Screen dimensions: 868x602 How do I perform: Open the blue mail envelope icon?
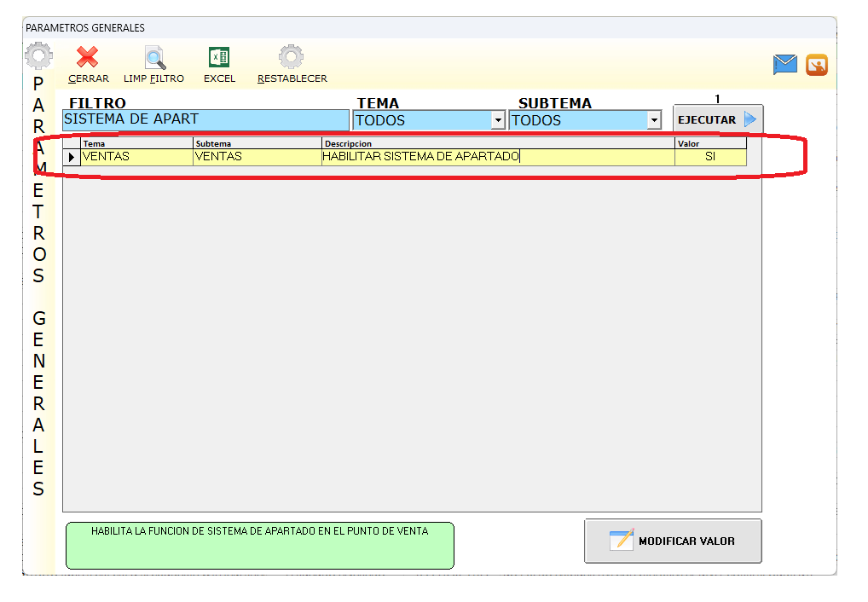pos(784,65)
